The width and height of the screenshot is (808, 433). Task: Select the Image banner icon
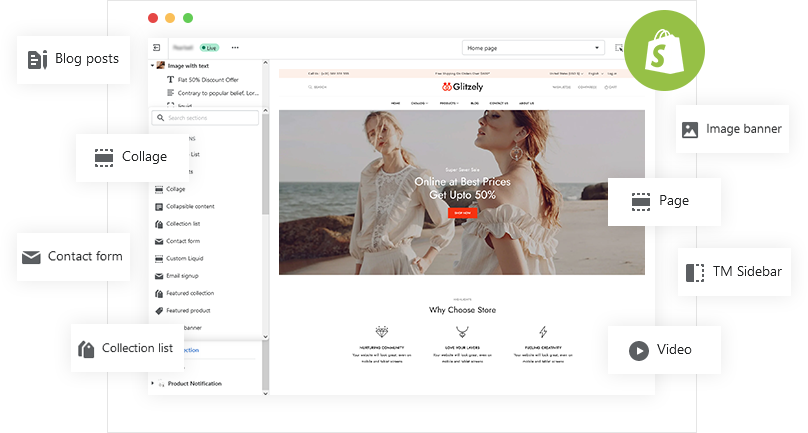pos(689,129)
